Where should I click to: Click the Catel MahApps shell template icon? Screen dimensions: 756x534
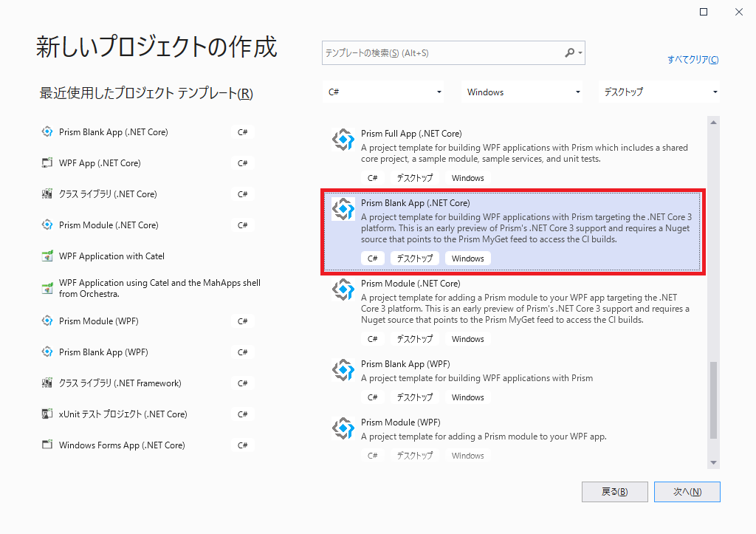(47, 289)
